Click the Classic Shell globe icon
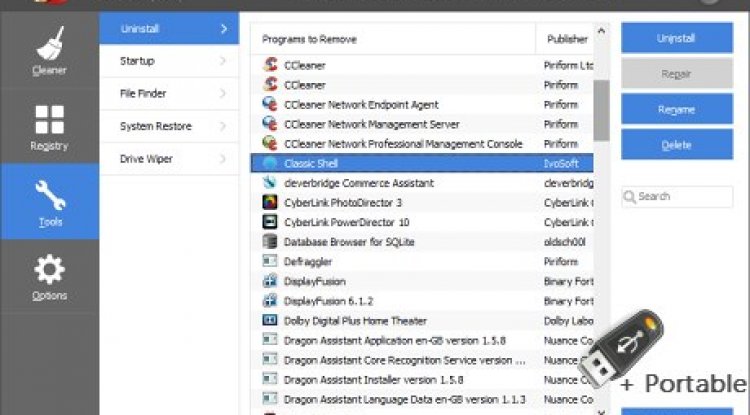The image size is (750, 415). 269,162
